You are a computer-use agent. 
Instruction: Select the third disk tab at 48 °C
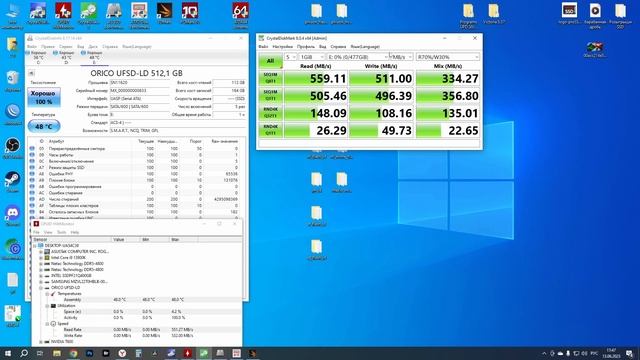(94, 58)
